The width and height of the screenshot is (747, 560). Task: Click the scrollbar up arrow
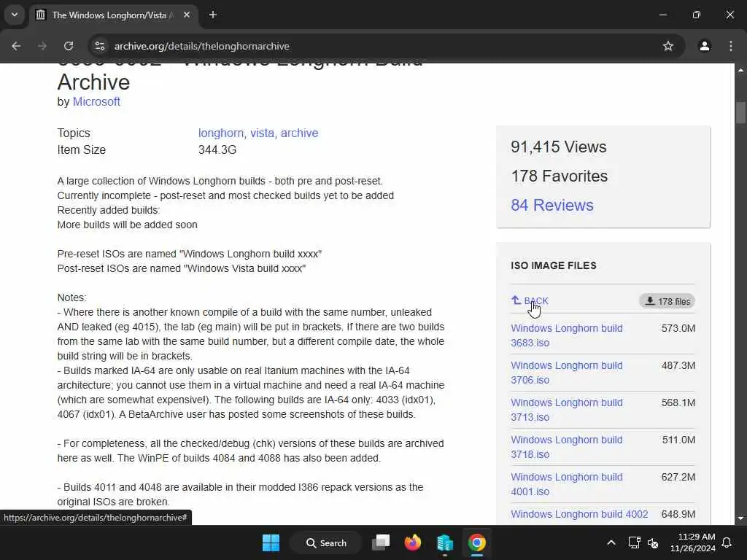741,70
